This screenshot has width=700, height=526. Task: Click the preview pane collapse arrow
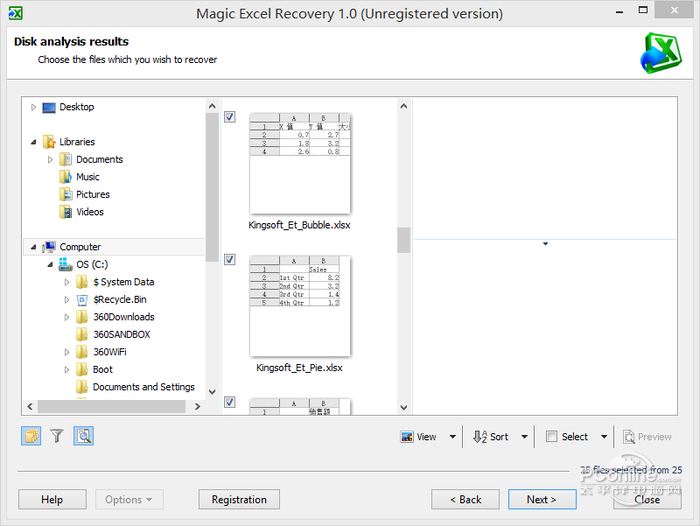(545, 244)
